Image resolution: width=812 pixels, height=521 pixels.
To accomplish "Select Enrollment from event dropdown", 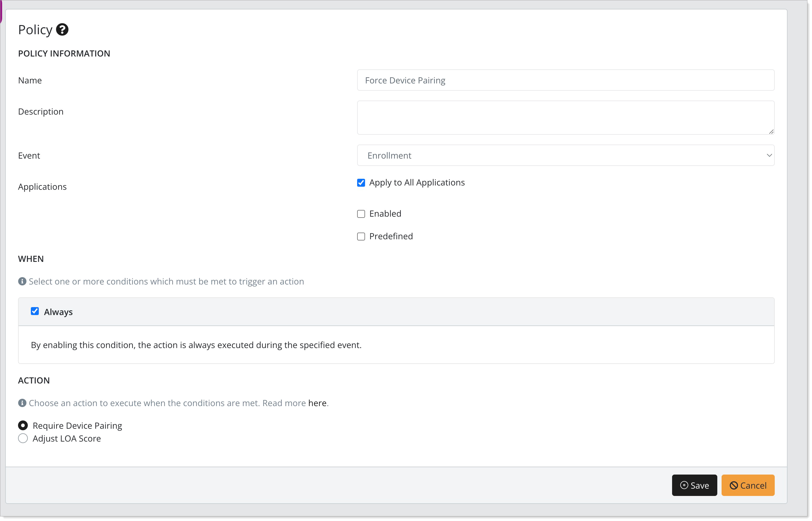I will coord(566,155).
